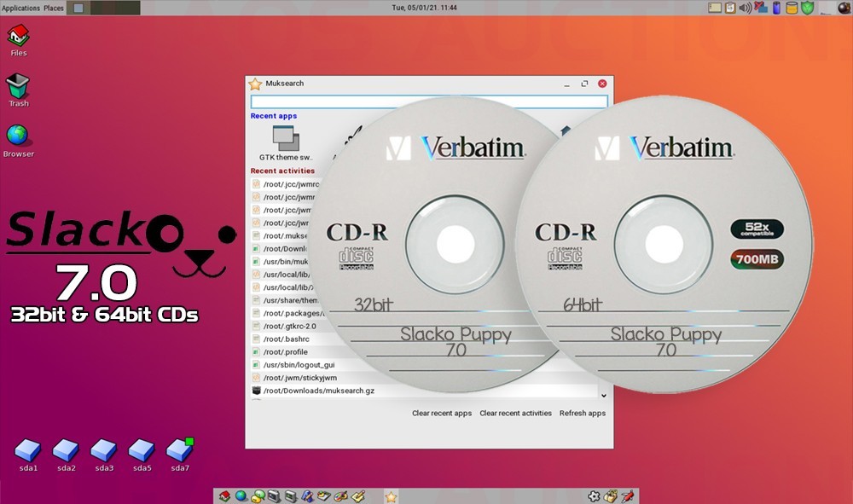Screen dimensions: 853x504
Task: Click the first terminal monitor icon in tray
Action: tap(274, 495)
